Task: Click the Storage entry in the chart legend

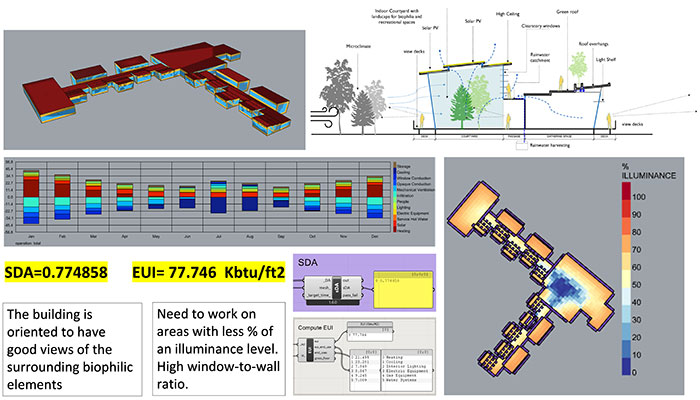Action: (399, 167)
